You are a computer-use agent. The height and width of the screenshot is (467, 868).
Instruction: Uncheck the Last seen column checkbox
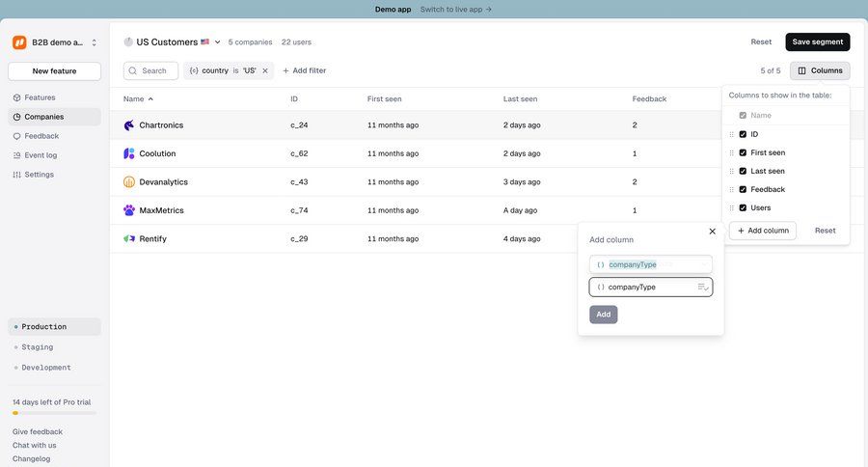743,171
